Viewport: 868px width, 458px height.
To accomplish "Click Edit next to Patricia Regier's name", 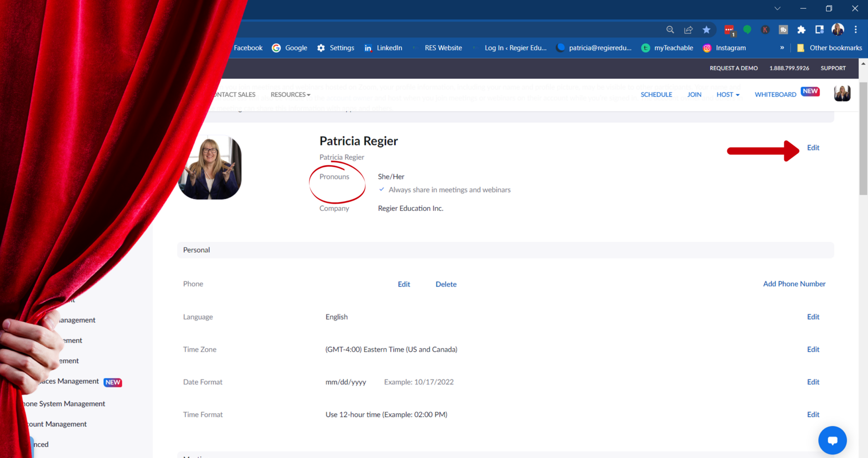I will point(813,148).
